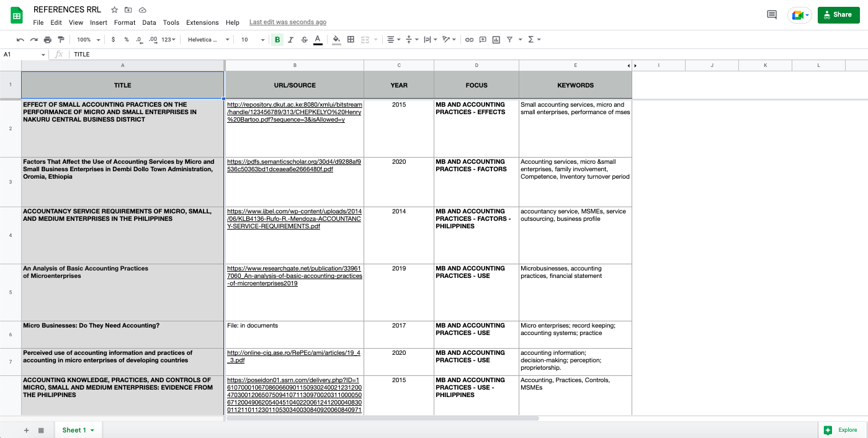Open the fill color bucket
Screen dimensions: 868x438
[x=336, y=40]
